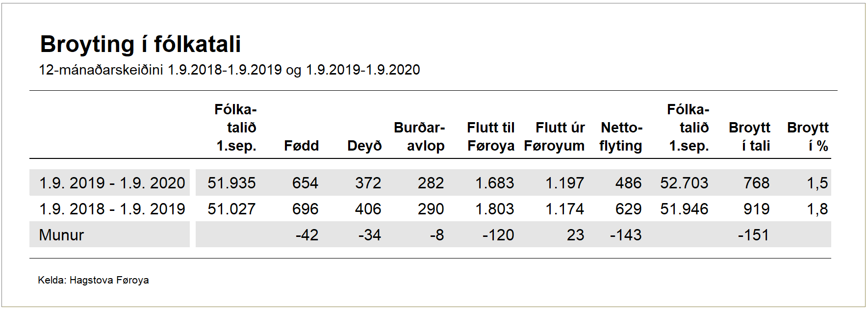Click the 'Broytt í %' header
This screenshot has width=868, height=310.
[x=808, y=137]
